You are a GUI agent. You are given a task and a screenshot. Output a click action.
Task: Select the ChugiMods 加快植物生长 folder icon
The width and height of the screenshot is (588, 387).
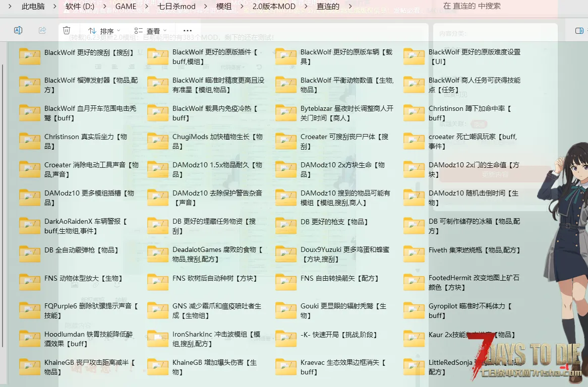(158, 141)
